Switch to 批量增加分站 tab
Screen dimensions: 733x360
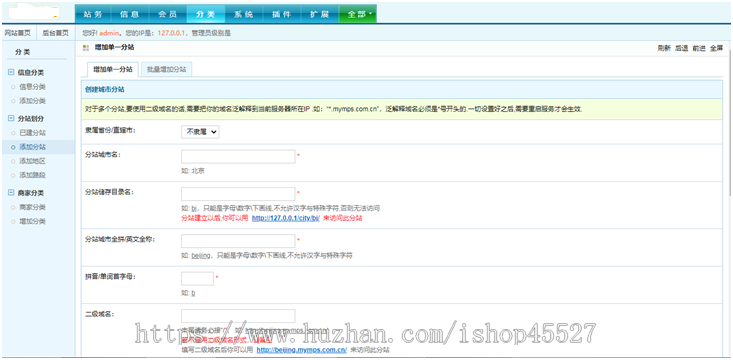pyautogui.click(x=166, y=69)
